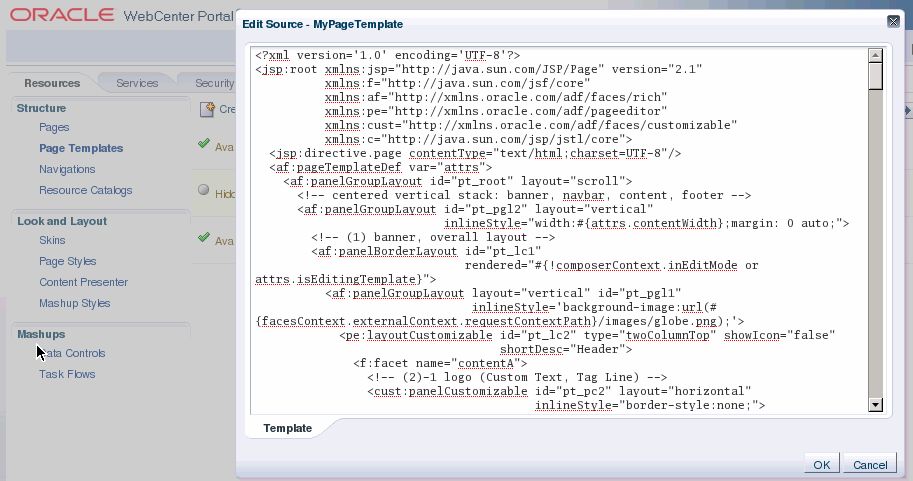This screenshot has height=481, width=913.
Task: Open Task Flows under Mashups
Action: [67, 374]
